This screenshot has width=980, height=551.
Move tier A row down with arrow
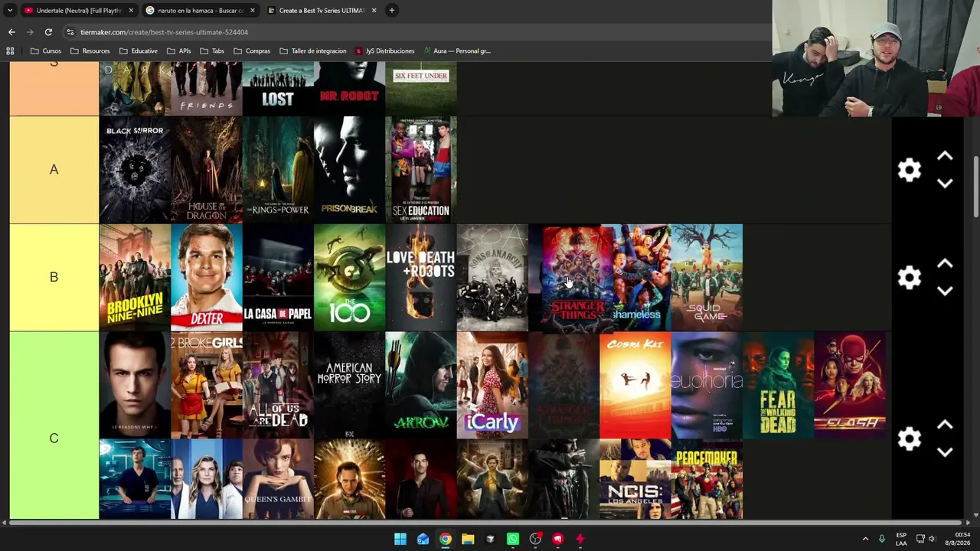945,183
